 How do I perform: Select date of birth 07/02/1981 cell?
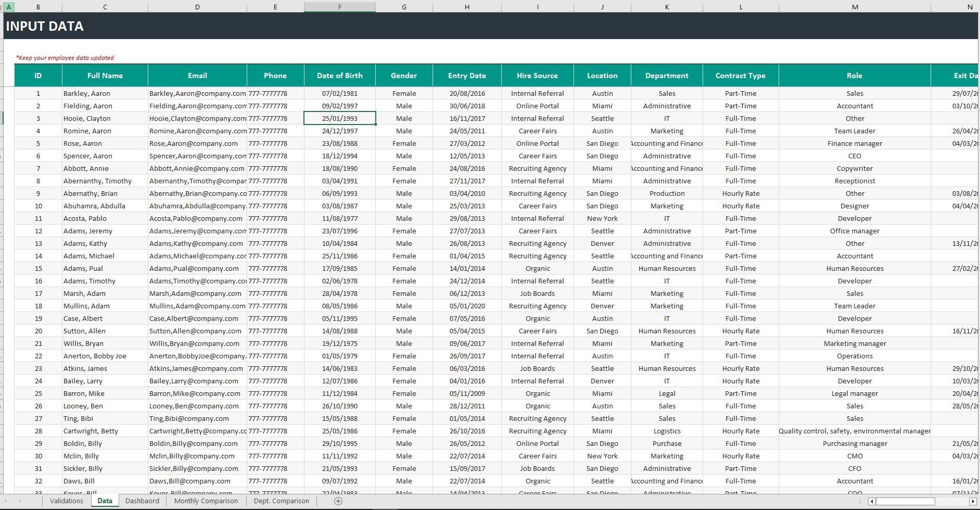tap(340, 93)
